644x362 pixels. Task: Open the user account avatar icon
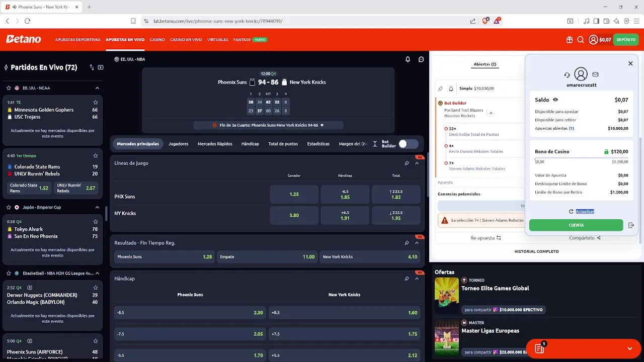click(593, 40)
